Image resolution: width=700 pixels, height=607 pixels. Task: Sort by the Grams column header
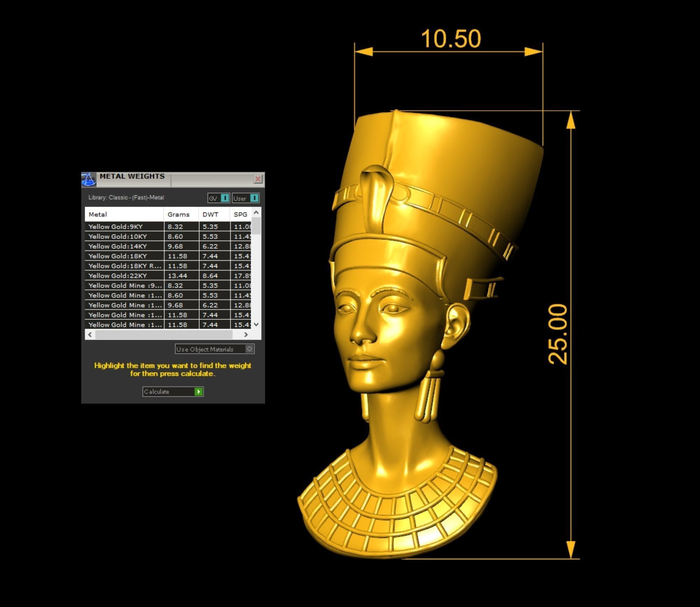[x=181, y=214]
